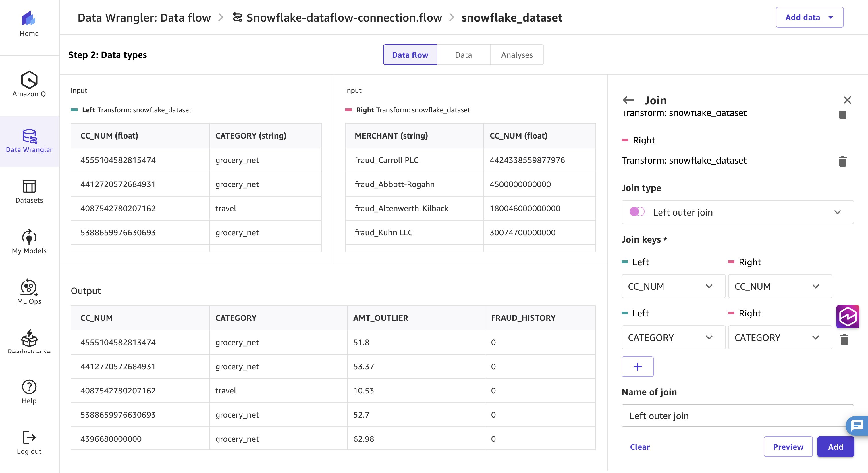The height and width of the screenshot is (473, 868).
Task: Open the purple floating assistant icon
Action: pyautogui.click(x=848, y=317)
